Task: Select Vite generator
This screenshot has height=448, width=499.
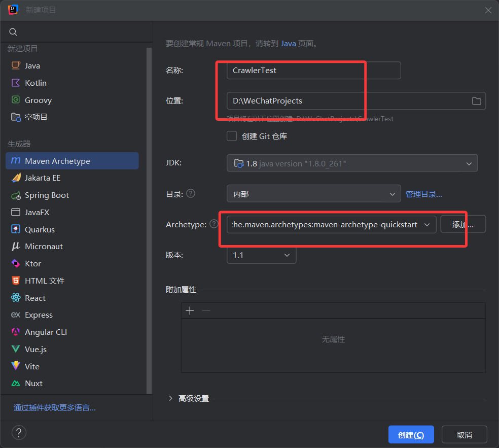Action: (x=72, y=366)
